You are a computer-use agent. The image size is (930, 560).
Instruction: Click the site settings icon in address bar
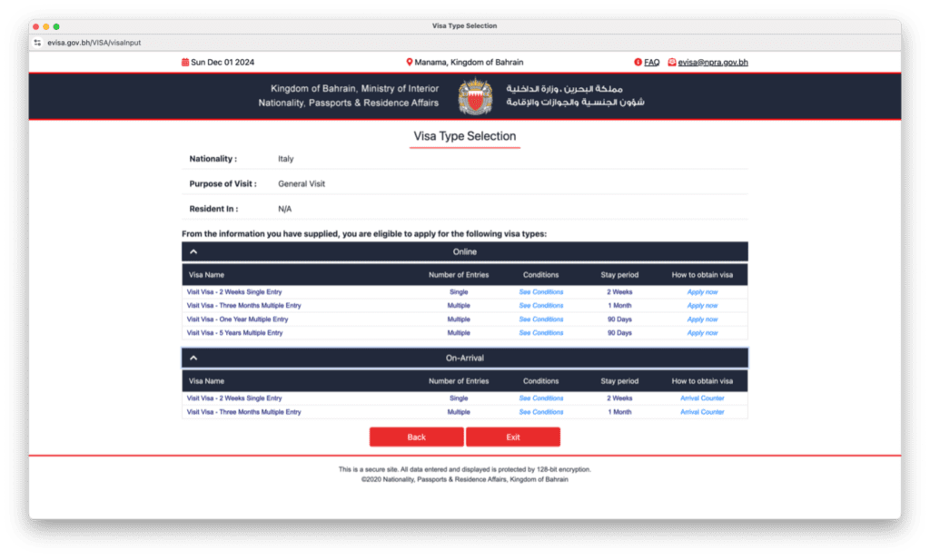click(37, 43)
